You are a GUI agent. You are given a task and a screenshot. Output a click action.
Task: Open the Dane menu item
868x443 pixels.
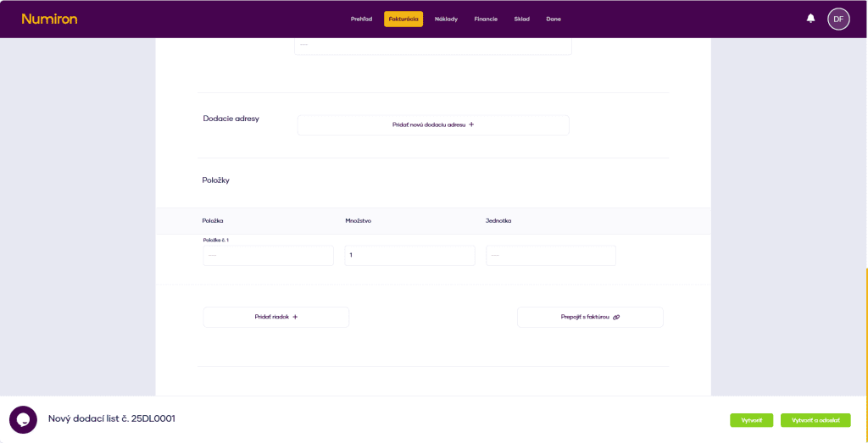coord(553,19)
